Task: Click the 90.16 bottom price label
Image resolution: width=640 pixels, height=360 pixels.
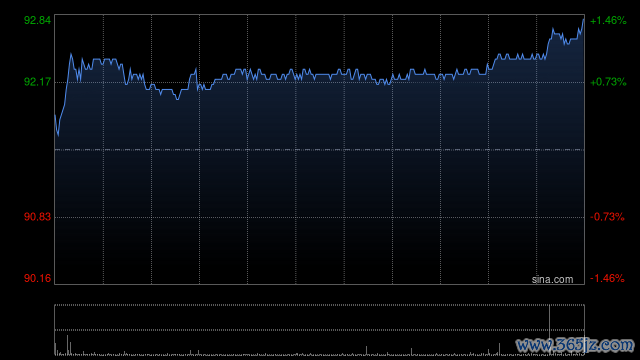Action: pos(37,278)
